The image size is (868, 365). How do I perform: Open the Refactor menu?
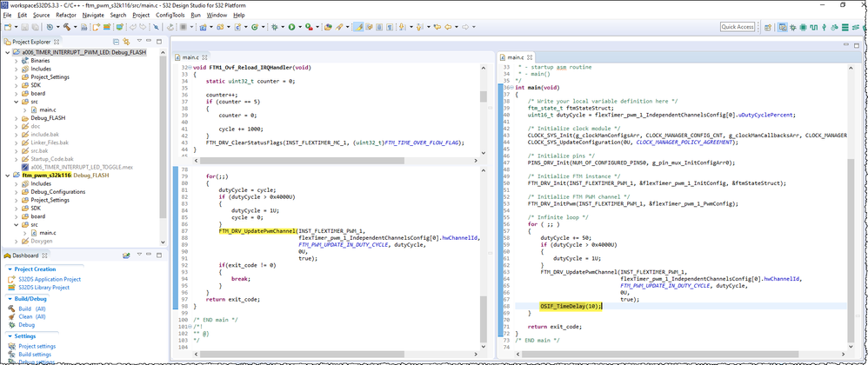[65, 15]
